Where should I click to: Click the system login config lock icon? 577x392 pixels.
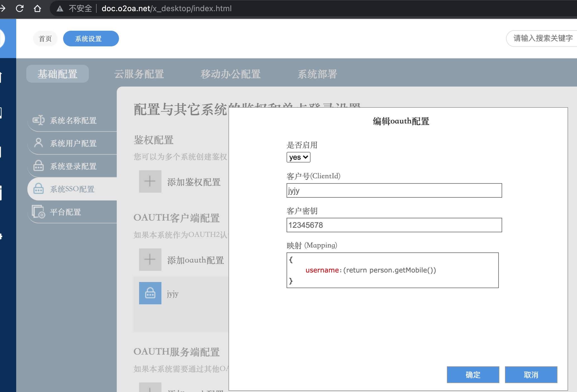point(39,166)
